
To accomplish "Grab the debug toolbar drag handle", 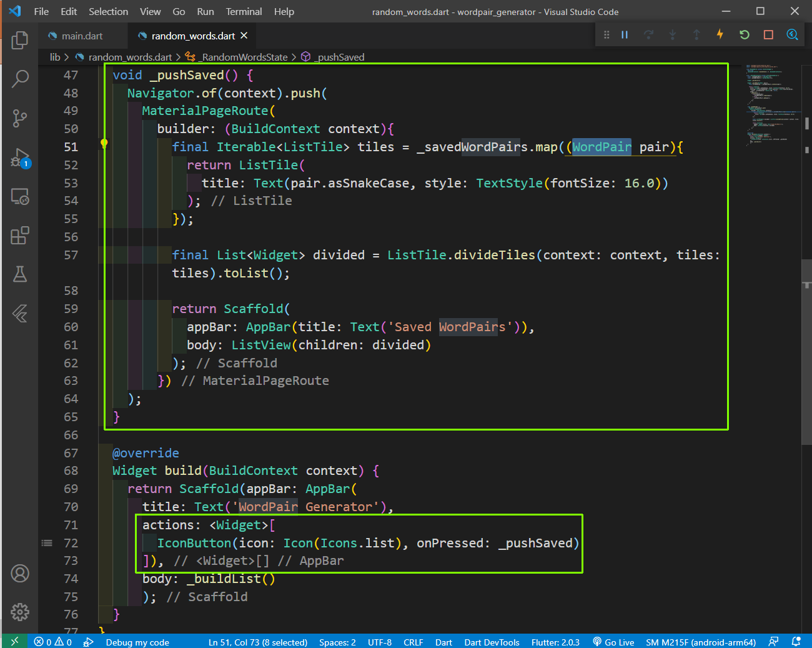I will pos(607,35).
